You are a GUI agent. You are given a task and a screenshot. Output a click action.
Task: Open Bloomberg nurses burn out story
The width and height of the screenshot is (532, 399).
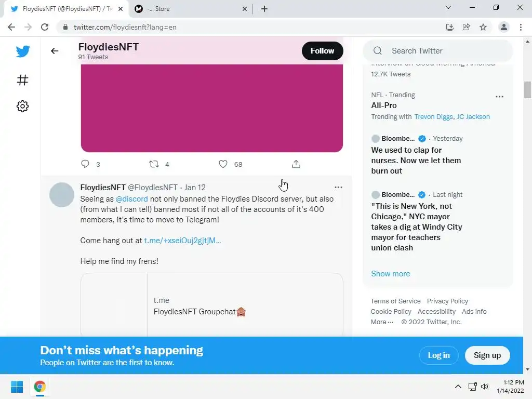(x=416, y=161)
